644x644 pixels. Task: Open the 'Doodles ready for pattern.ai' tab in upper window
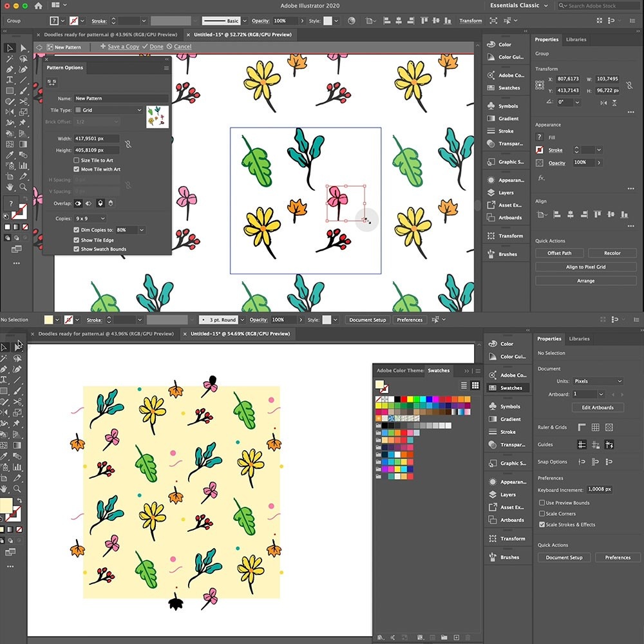click(x=112, y=33)
